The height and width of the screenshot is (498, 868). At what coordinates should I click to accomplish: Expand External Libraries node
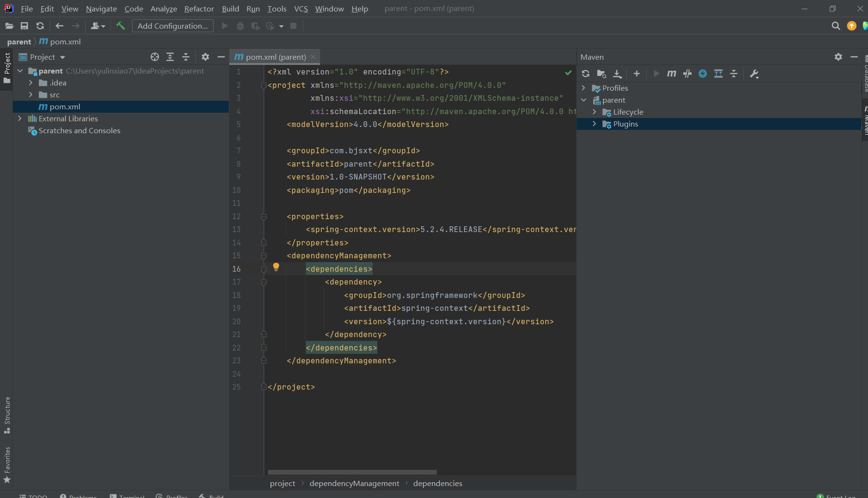click(20, 118)
